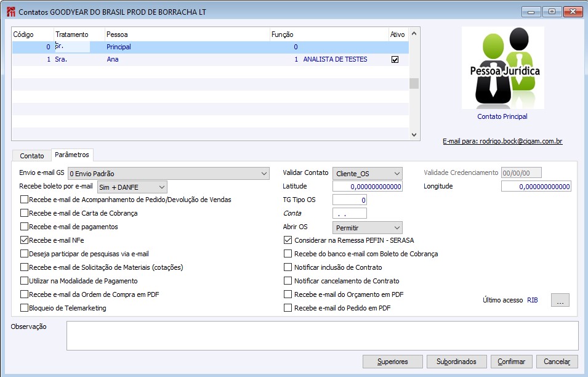Check Recebe do banco e-mail com Boleto de Cobrança

288,254
